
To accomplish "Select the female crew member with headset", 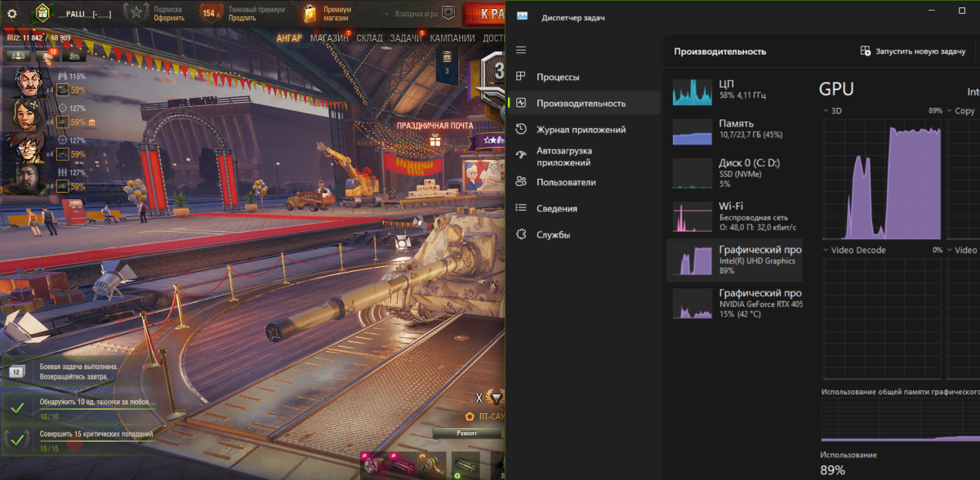I will (27, 114).
